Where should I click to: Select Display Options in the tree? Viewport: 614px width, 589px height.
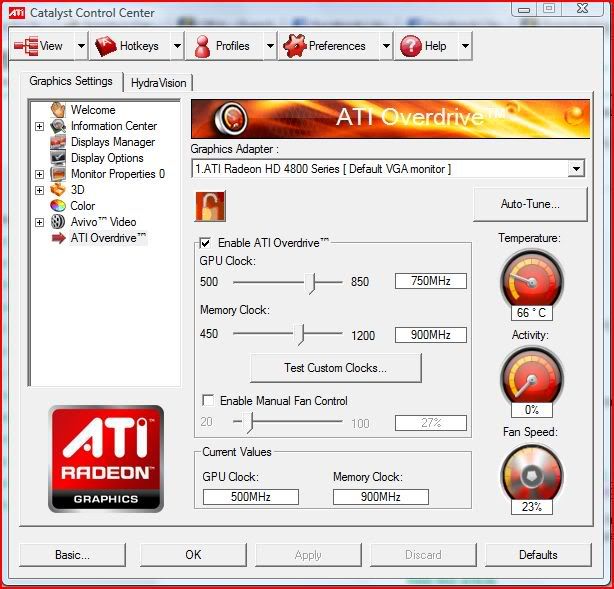[107, 158]
